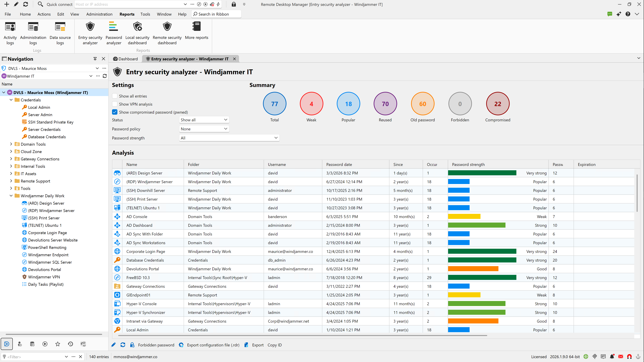644x362 pixels.
Task: Collapse the Credentials folder in navigation
Action: (x=11, y=100)
